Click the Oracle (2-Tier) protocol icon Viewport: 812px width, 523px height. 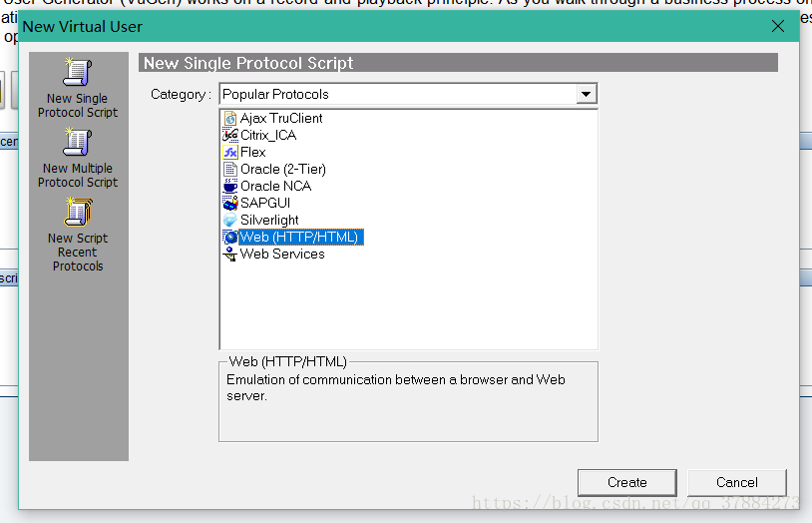click(x=230, y=170)
